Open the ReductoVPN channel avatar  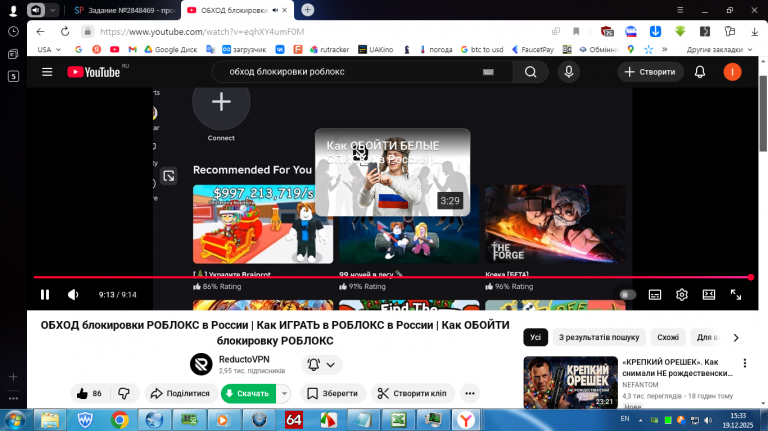click(x=201, y=364)
